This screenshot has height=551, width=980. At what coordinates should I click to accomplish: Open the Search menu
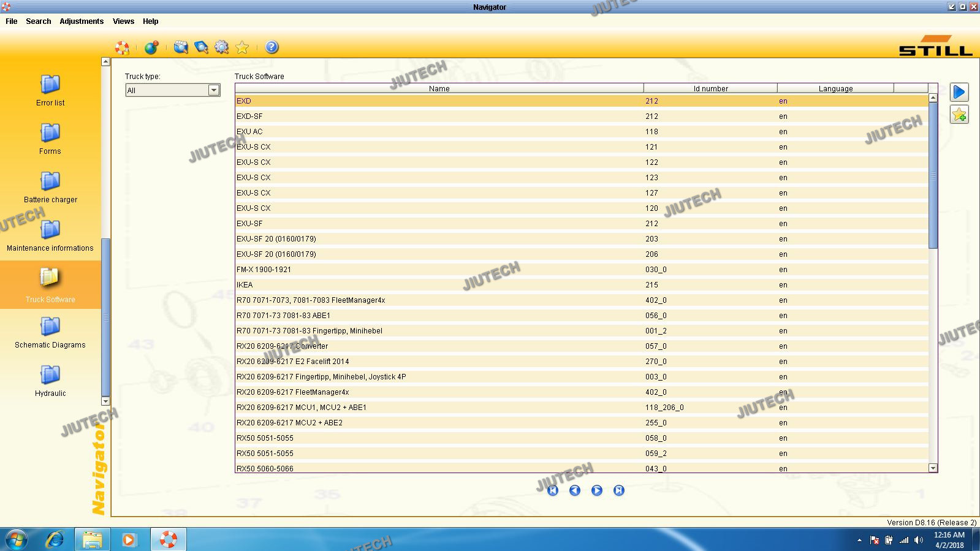(39, 21)
